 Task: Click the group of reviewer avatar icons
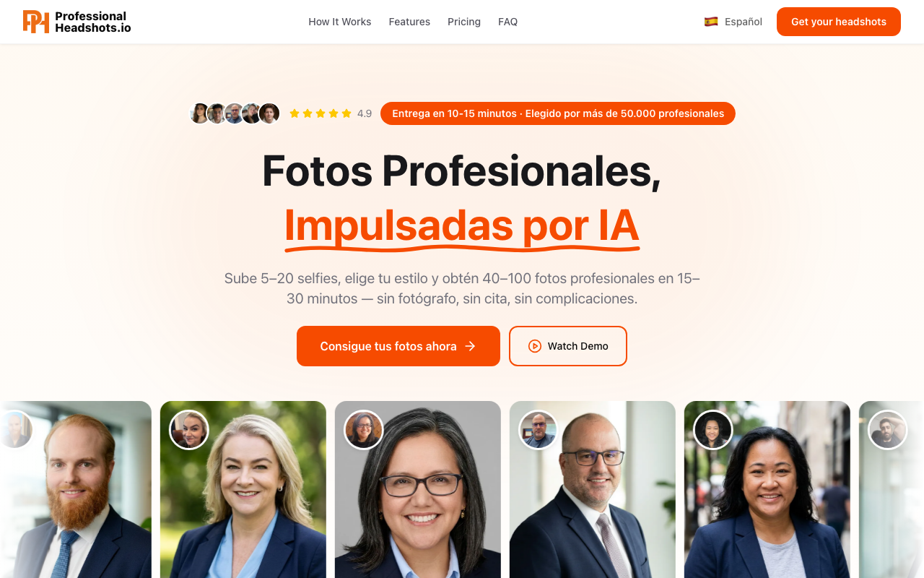tap(235, 113)
